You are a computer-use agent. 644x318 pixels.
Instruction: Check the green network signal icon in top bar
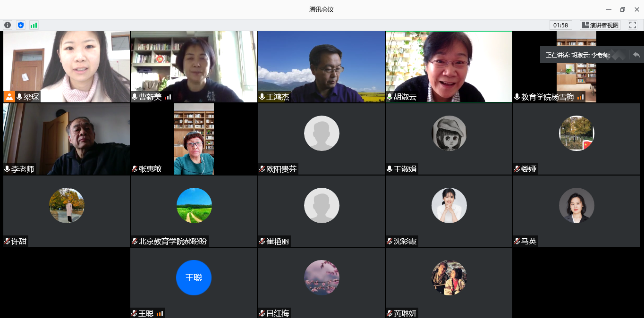pyautogui.click(x=34, y=25)
